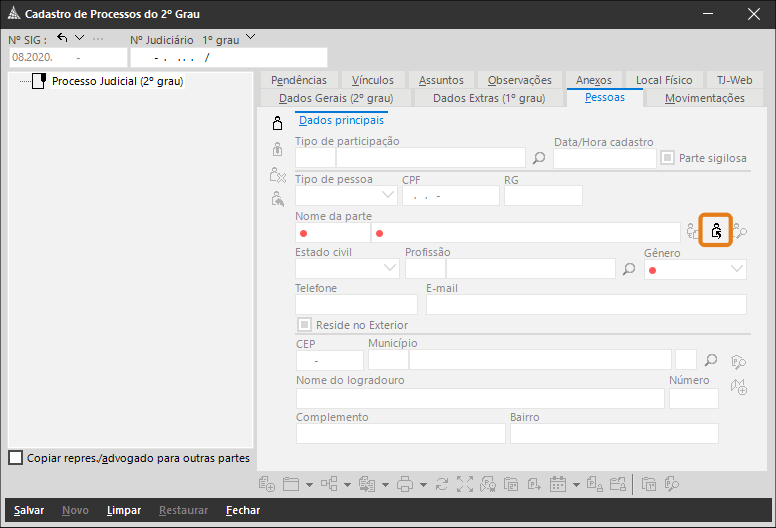
Task: Open the Gênero dropdown list
Action: [695, 270]
